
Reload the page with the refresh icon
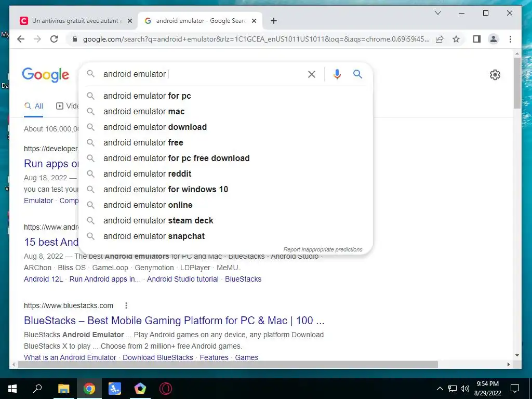(x=54, y=39)
